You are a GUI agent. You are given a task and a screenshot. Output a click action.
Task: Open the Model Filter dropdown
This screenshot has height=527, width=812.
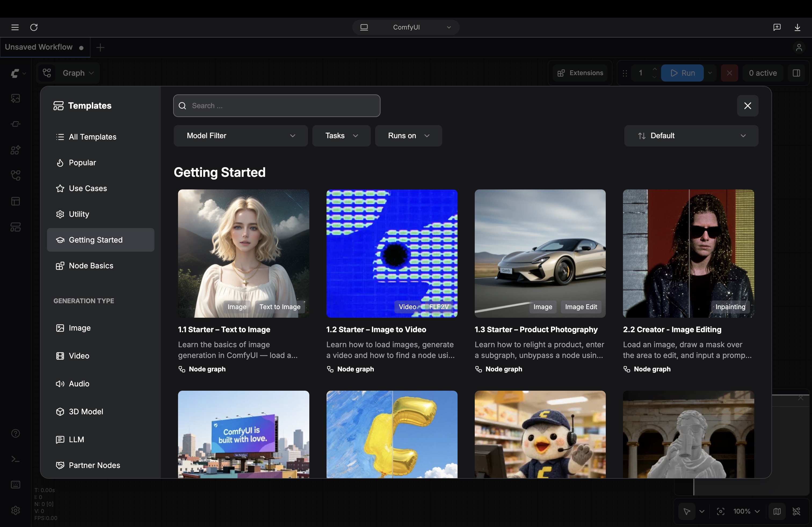[241, 136]
